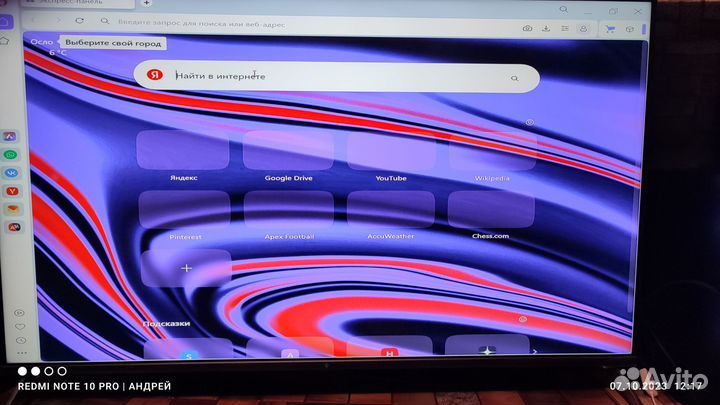Click the Осло weather city link
Image resolution: width=720 pixels, height=405 pixels.
tap(41, 42)
